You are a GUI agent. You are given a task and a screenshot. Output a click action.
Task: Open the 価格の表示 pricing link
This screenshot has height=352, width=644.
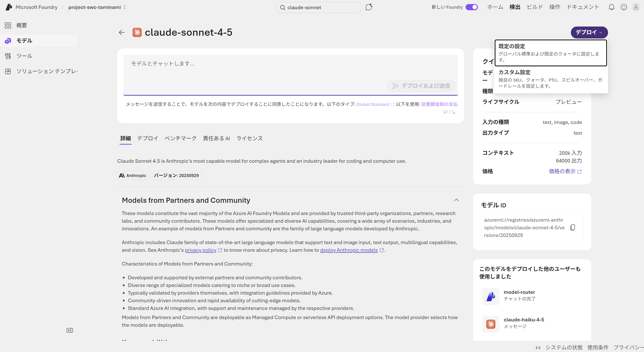pyautogui.click(x=565, y=171)
